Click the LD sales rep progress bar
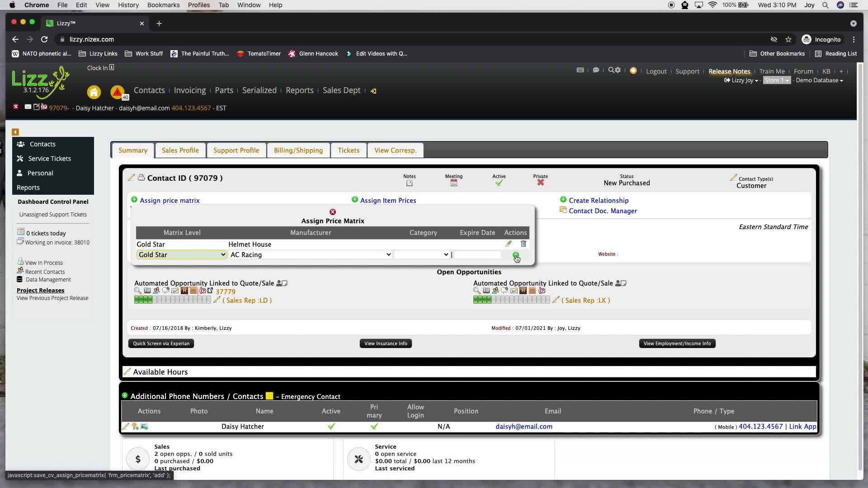The image size is (868, 488). pos(172,300)
